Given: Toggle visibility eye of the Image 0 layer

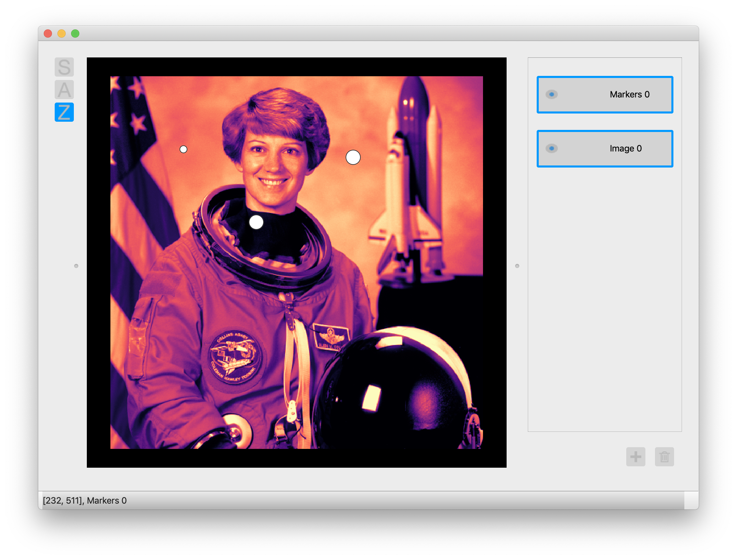Looking at the screenshot, I should pos(551,148).
